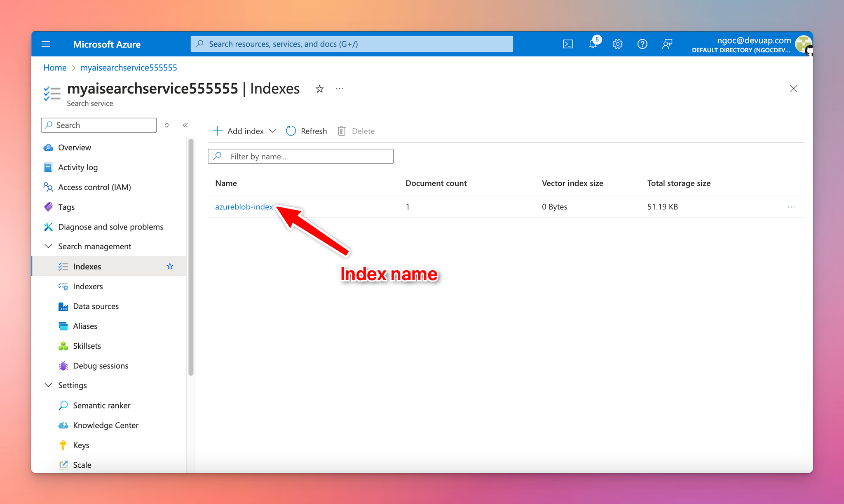Open the Help question mark icon
844x504 pixels.
click(x=642, y=44)
